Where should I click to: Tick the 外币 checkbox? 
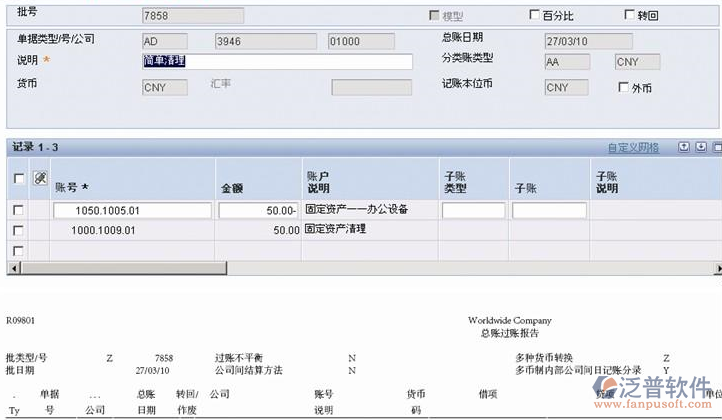pyautogui.click(x=623, y=87)
